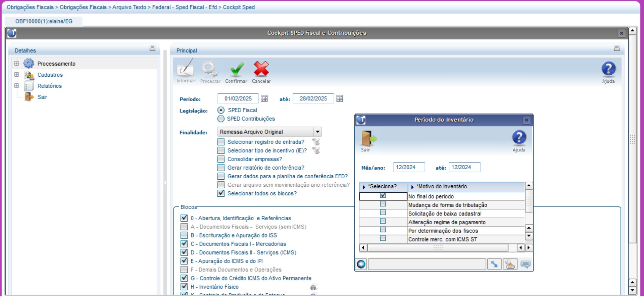The image size is (644, 297).
Task: Click main window vertical scroll-up arrow
Action: pyautogui.click(x=633, y=31)
